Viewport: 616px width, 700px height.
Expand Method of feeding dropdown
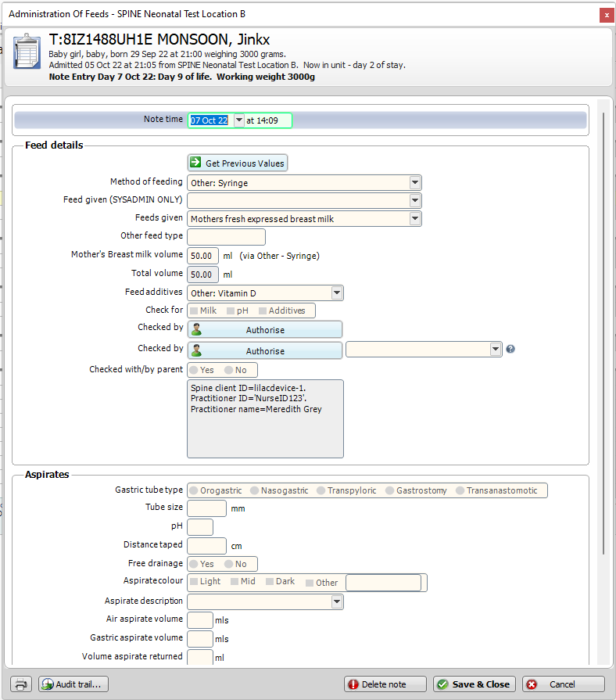(415, 182)
